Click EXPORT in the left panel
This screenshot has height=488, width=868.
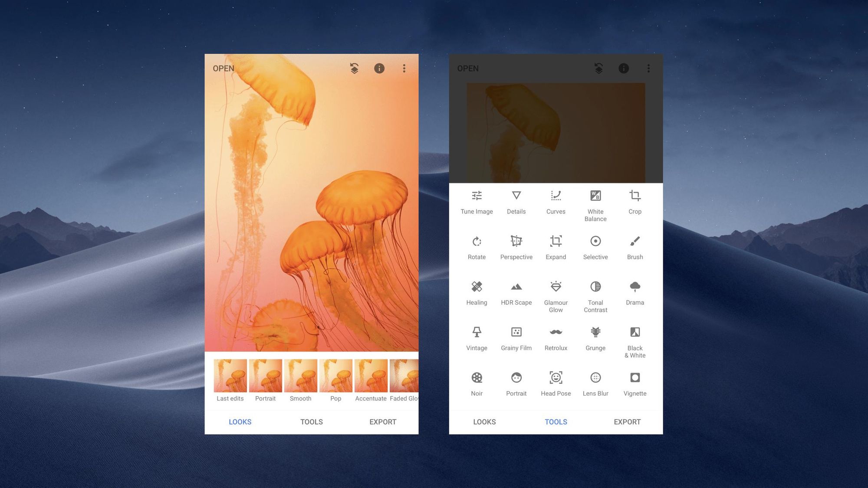click(x=382, y=422)
